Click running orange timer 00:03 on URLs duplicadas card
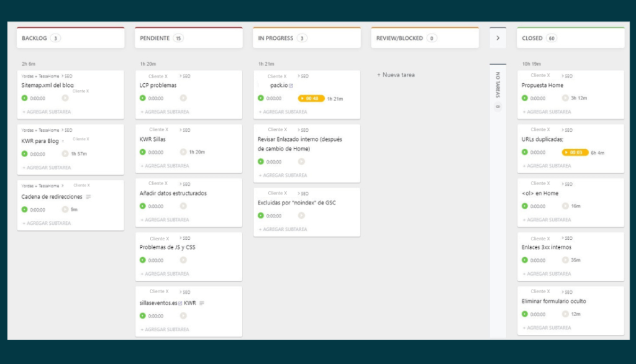This screenshot has height=364, width=636. click(x=575, y=153)
